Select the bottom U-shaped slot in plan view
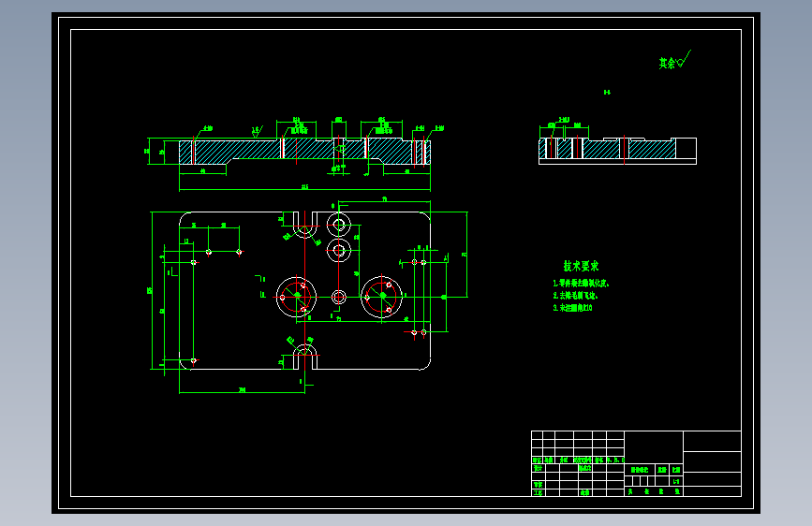Screen dimensions: 812x526 click(305, 357)
